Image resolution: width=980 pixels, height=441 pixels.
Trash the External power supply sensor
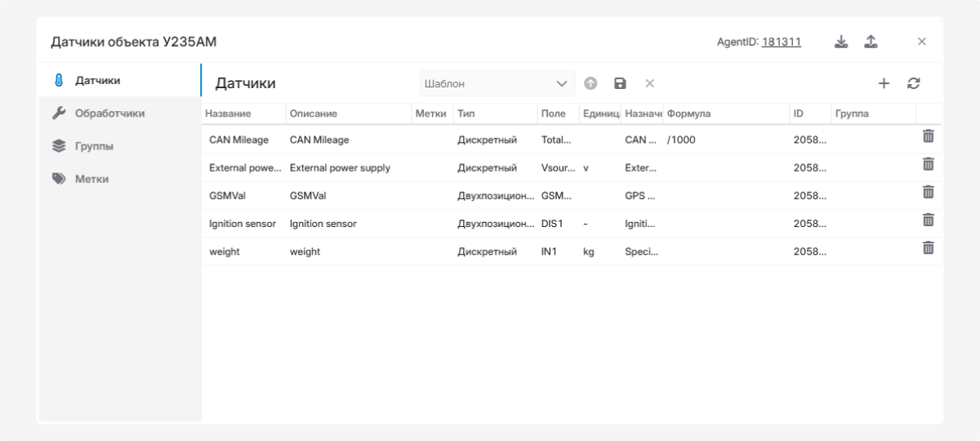click(x=929, y=165)
